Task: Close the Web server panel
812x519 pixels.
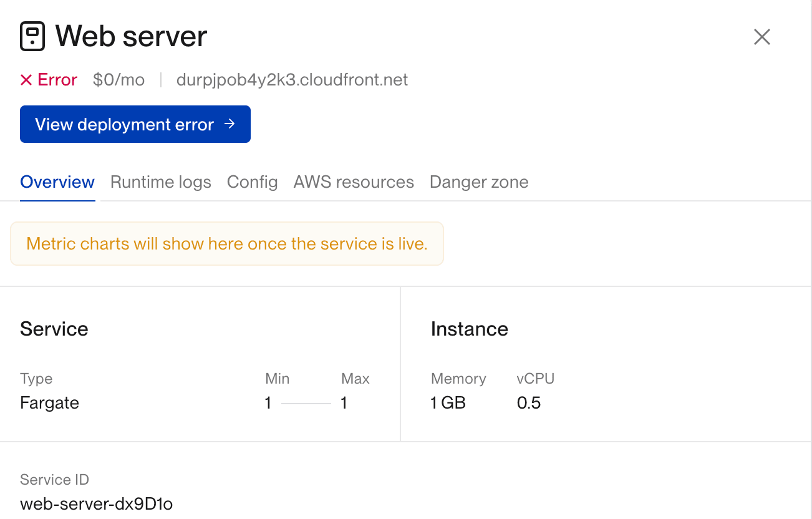Action: (762, 37)
